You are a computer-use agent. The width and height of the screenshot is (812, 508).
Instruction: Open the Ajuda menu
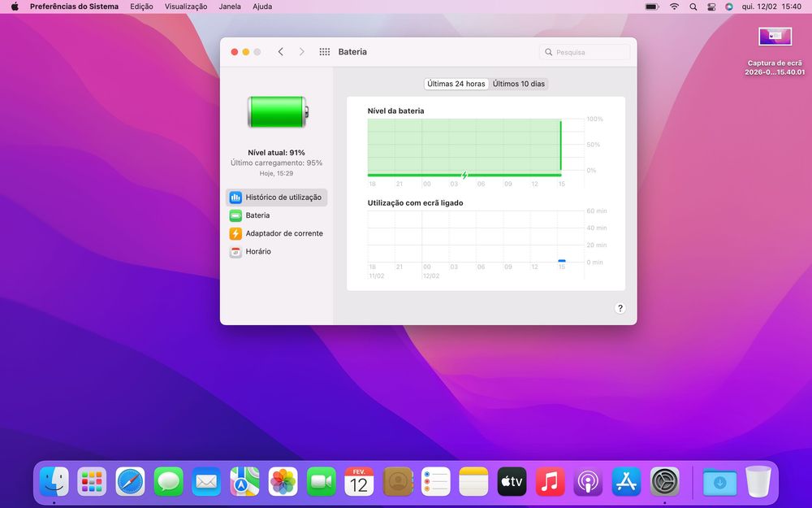pos(262,7)
